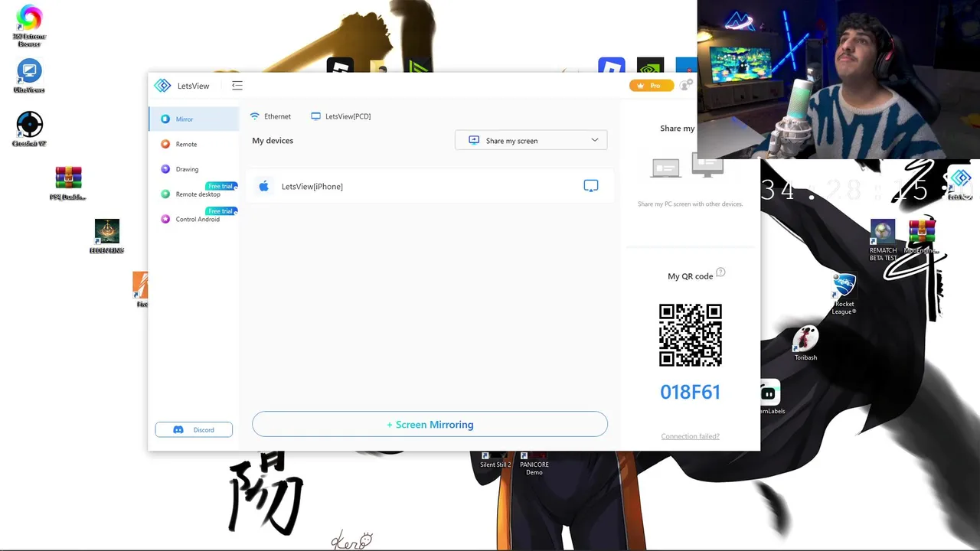Open the black Roblox desktop icon
The image size is (980, 551).
coord(340,66)
